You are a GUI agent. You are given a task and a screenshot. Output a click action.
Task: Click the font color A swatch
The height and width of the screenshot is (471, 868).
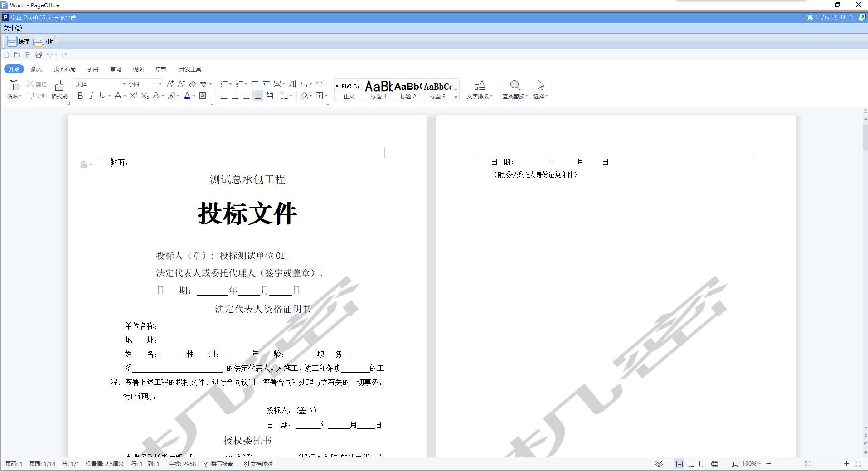(187, 96)
